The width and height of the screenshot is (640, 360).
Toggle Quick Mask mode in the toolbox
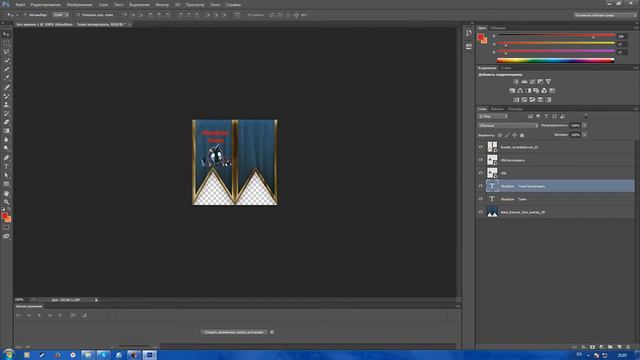click(x=6, y=228)
